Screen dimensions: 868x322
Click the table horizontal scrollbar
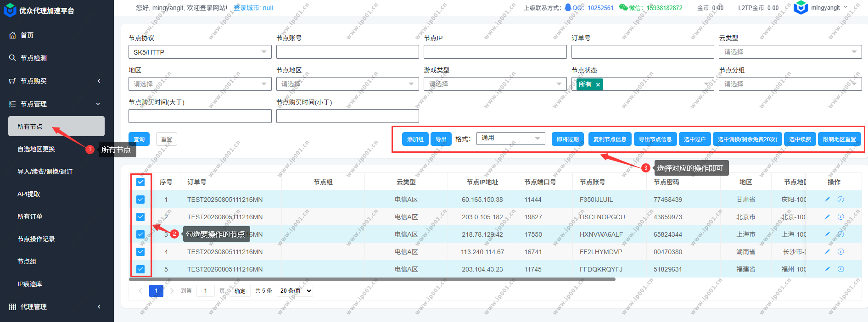(372, 279)
